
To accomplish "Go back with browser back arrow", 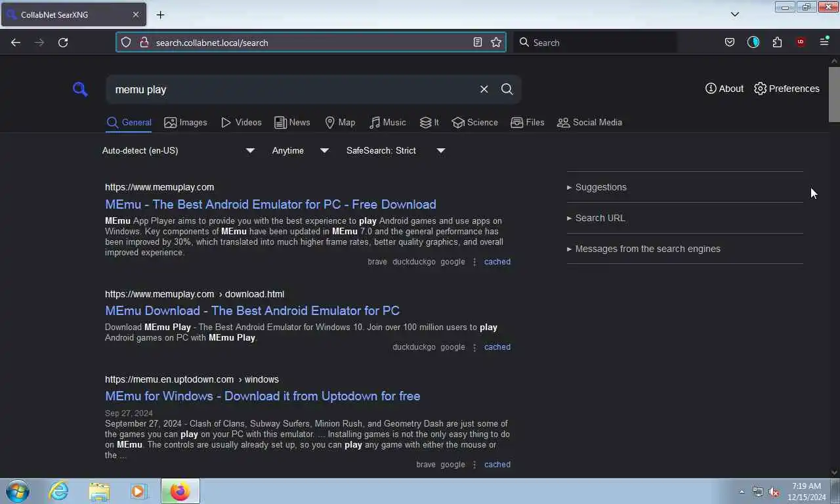I will coord(16,42).
